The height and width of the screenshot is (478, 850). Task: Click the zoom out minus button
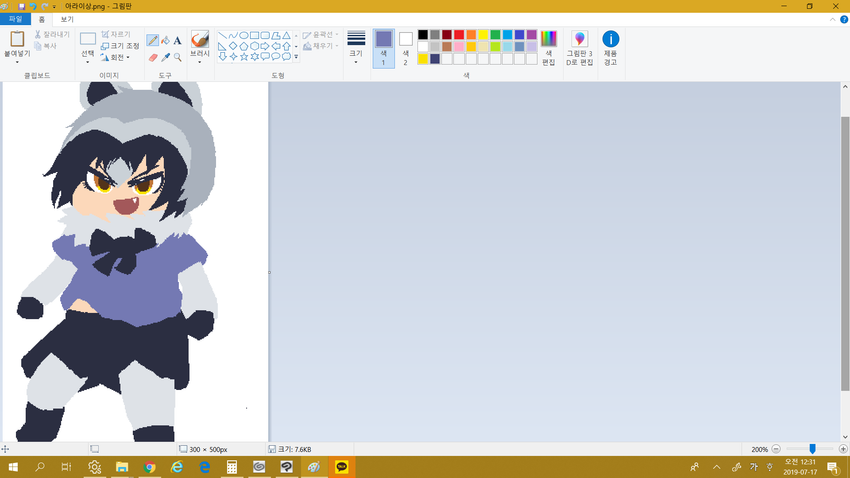point(776,449)
